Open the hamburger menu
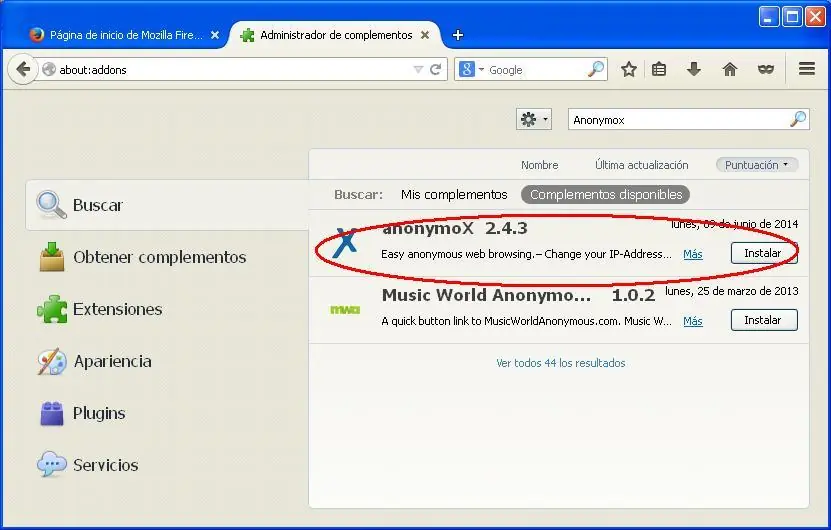Image resolution: width=831 pixels, height=530 pixels. (x=807, y=69)
